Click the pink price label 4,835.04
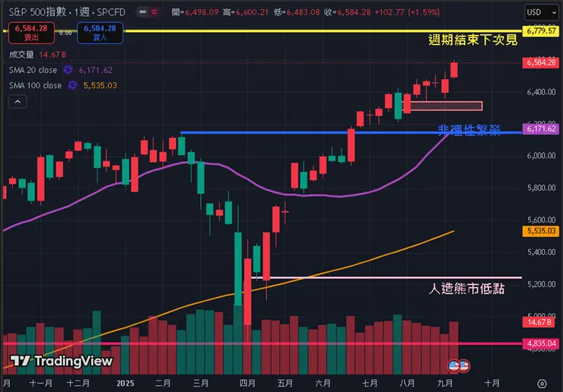563x392 pixels. pyautogui.click(x=541, y=343)
